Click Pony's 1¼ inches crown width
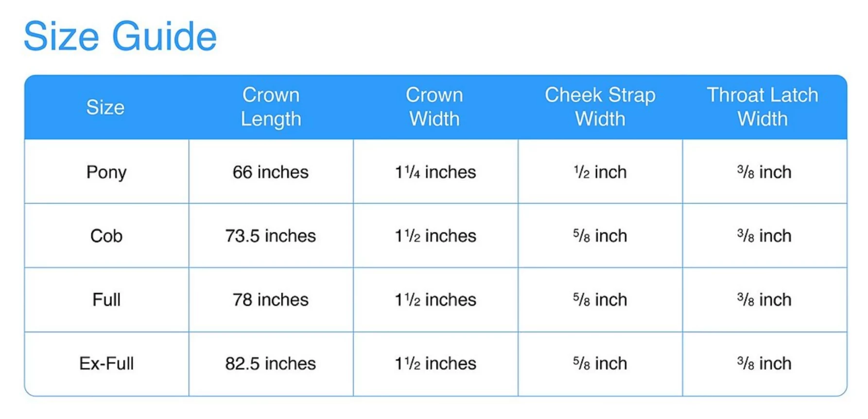868x419 pixels. [x=435, y=172]
